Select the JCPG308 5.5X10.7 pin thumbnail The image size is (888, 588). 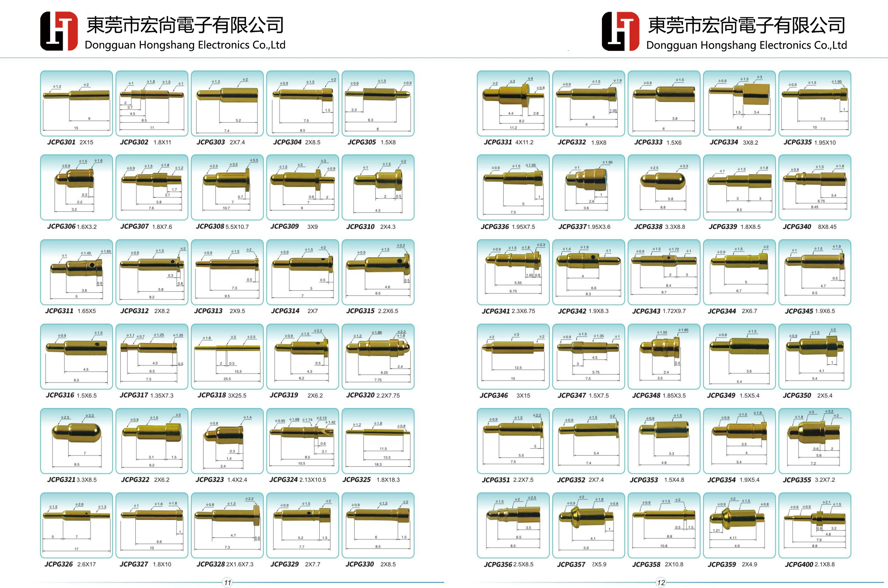pyautogui.click(x=227, y=188)
